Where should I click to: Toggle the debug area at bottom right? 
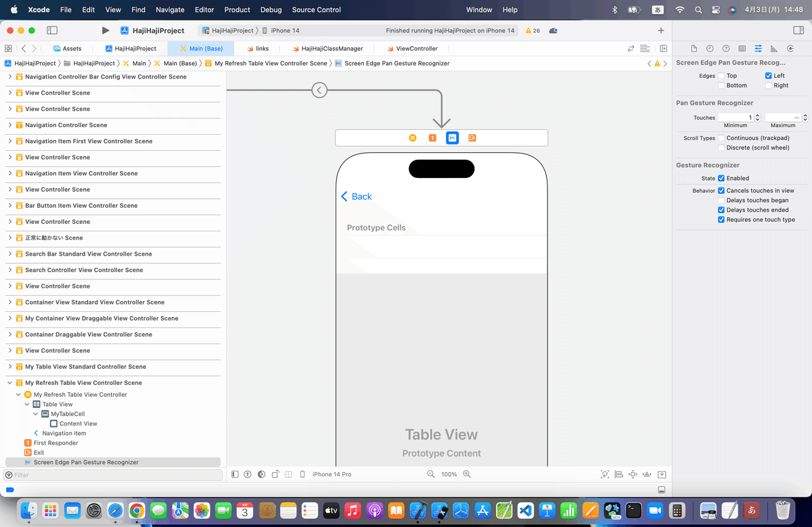click(662, 490)
